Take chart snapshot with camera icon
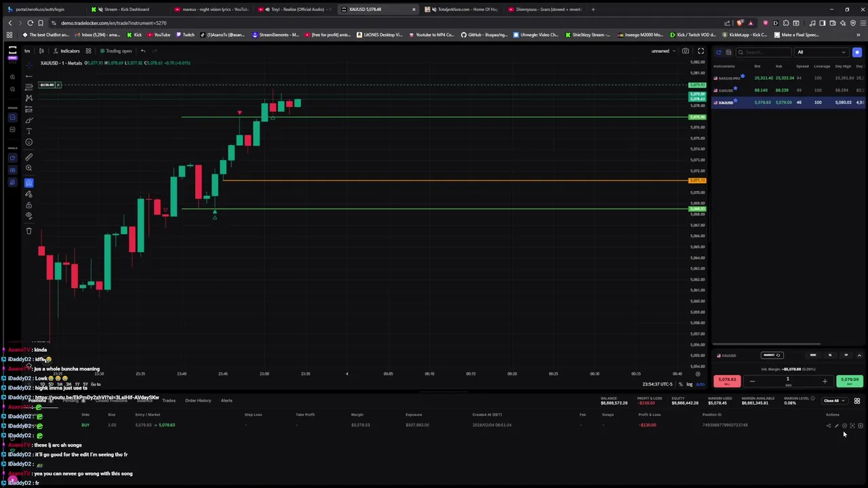Screen dimensions: 868x488 [686, 51]
